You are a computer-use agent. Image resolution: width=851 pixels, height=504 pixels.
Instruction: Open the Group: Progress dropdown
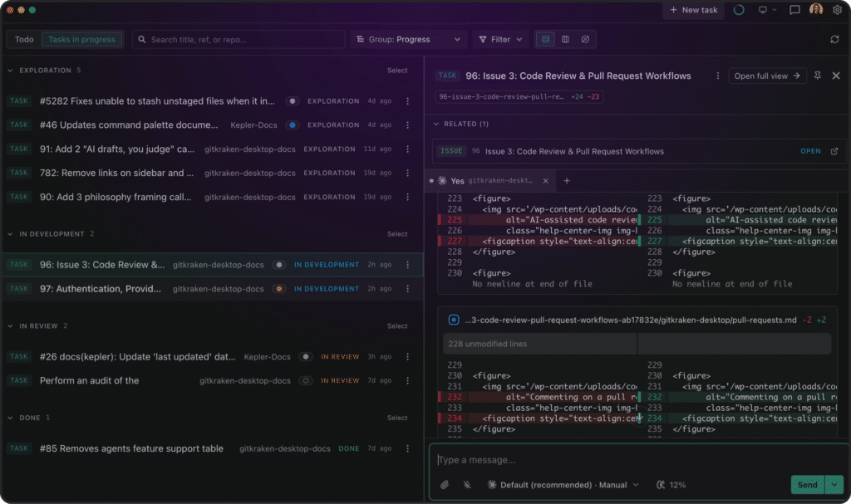click(x=409, y=39)
